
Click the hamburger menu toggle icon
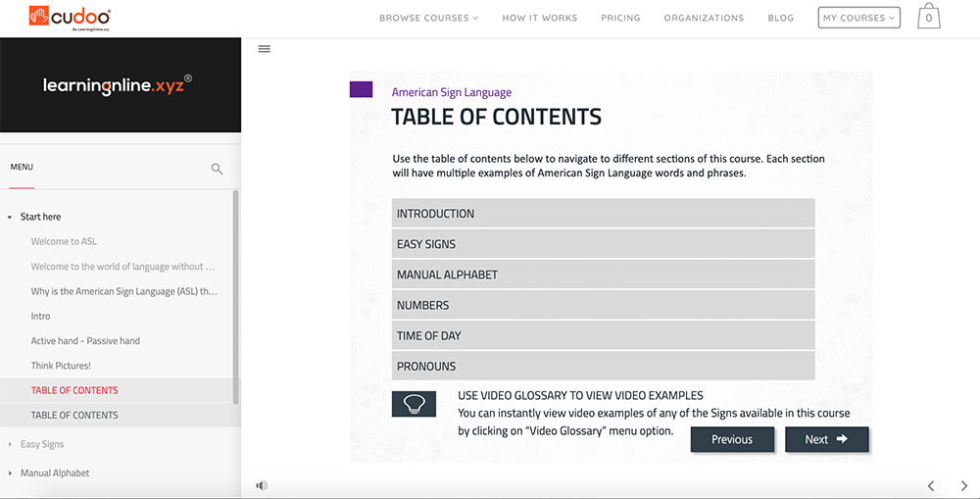pyautogui.click(x=264, y=49)
